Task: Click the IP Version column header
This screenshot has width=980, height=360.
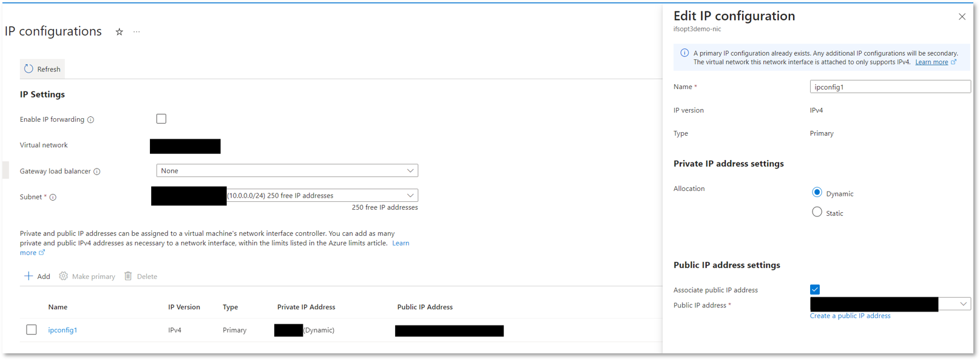Action: tap(184, 307)
